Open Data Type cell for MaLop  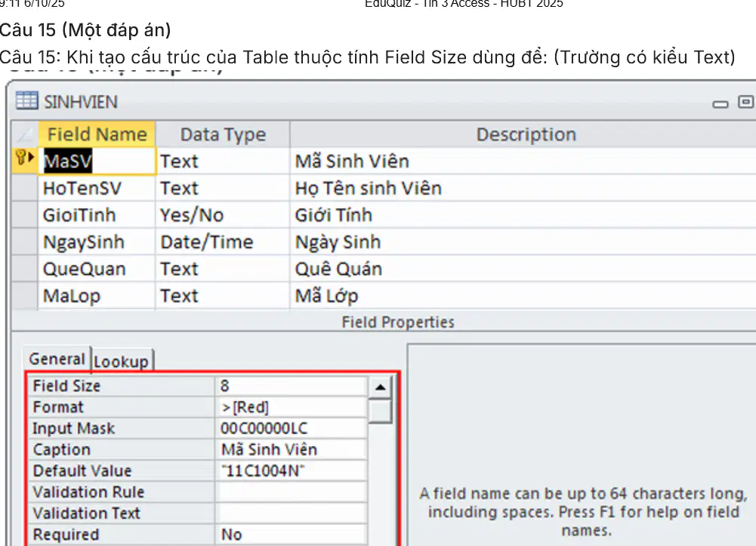223,295
